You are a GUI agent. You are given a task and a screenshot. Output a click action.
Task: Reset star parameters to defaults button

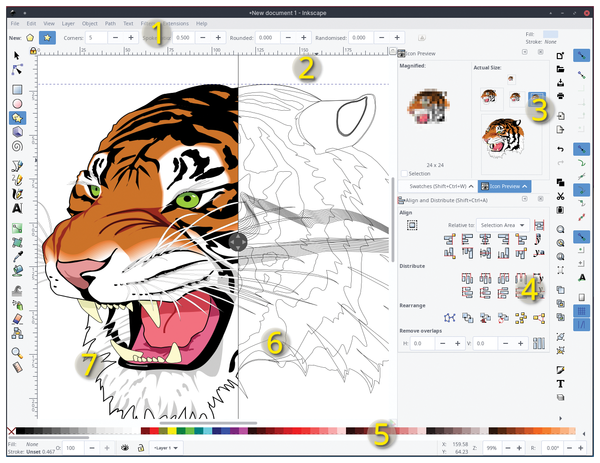click(422, 38)
